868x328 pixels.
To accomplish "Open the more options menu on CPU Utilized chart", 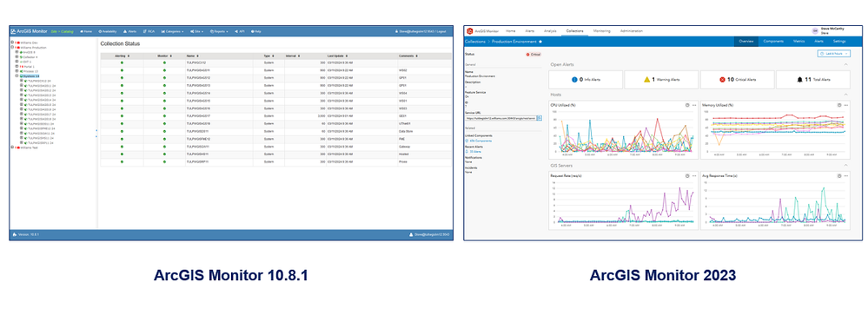I will pos(693,104).
